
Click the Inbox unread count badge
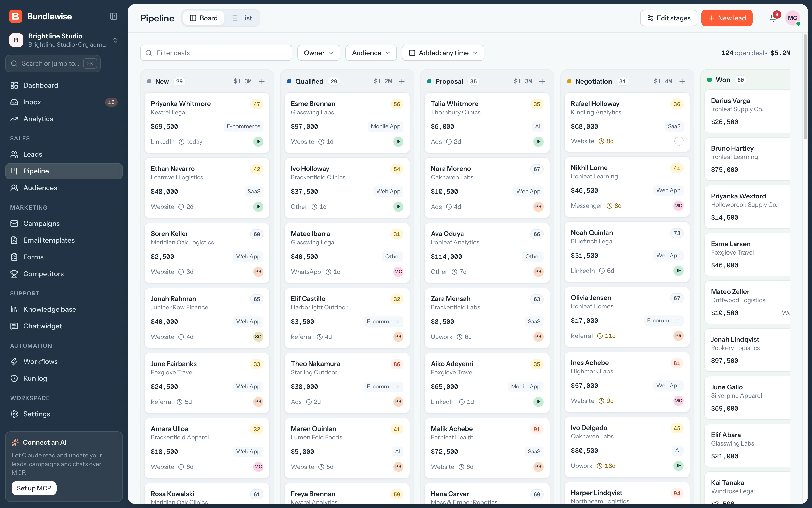click(111, 102)
